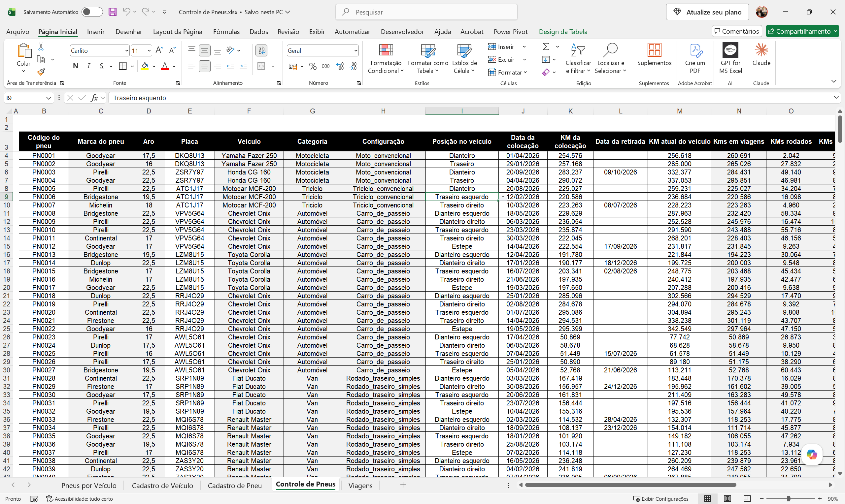Open the number format Geral dropdown
This screenshot has width=845, height=504.
[x=355, y=50]
